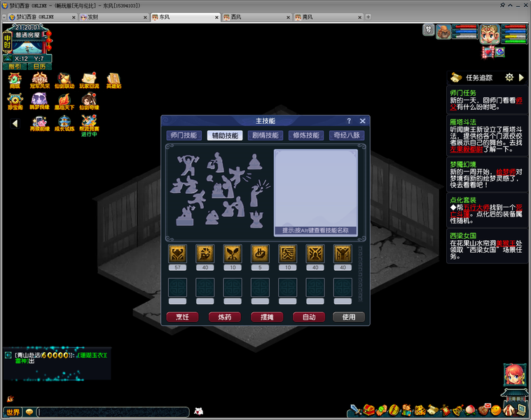Open the 仙剑联动 gourd icon

click(x=64, y=80)
